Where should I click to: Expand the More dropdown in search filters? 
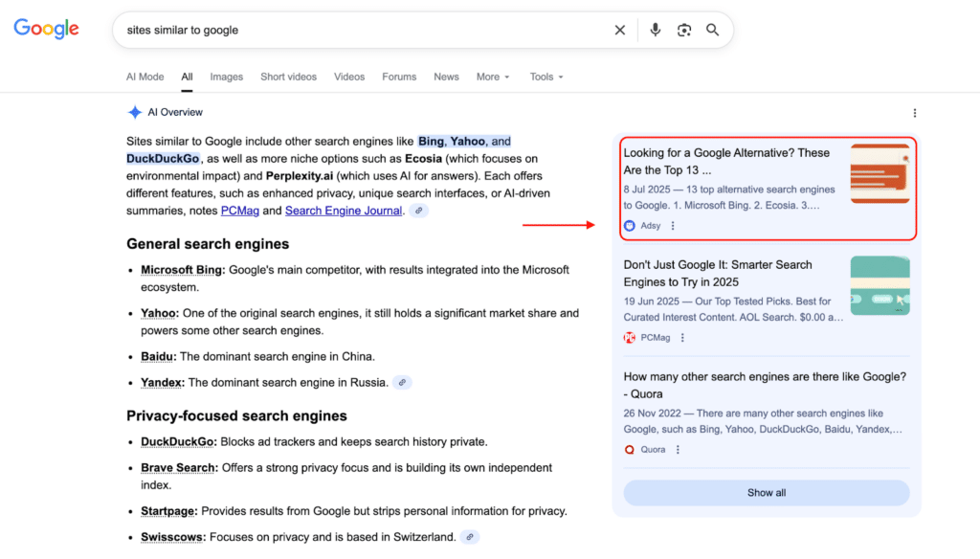pos(493,77)
